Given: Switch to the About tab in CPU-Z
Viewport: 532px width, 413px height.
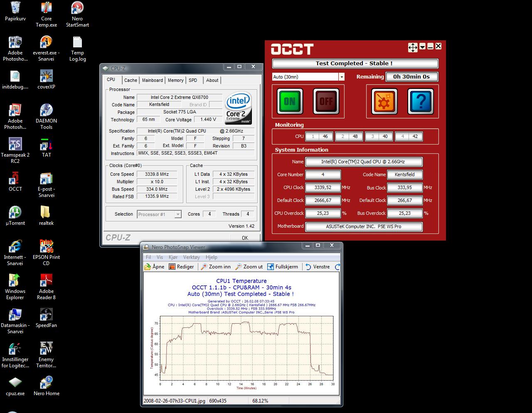Looking at the screenshot, I should (212, 80).
